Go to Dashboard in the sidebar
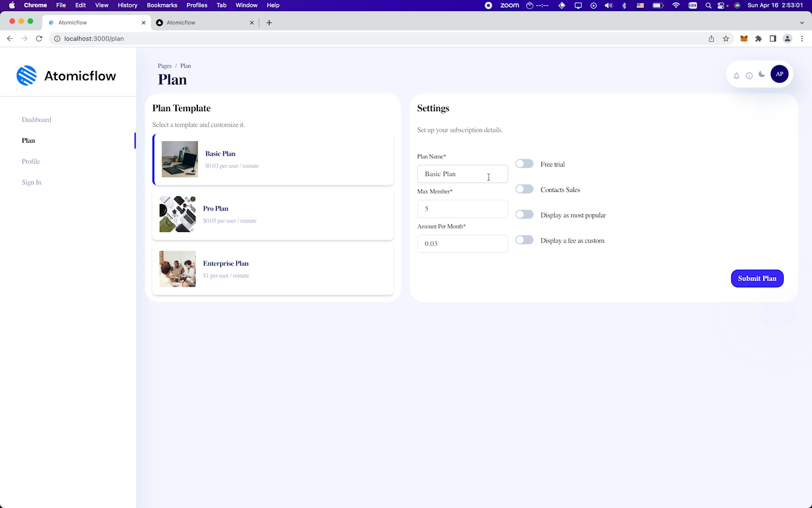The width and height of the screenshot is (812, 508). pos(37,120)
